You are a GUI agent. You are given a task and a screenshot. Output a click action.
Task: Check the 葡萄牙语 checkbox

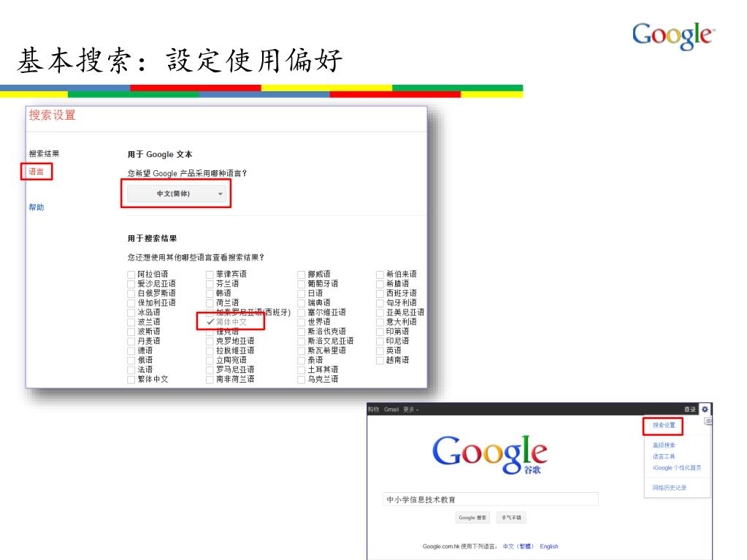pyautogui.click(x=301, y=284)
